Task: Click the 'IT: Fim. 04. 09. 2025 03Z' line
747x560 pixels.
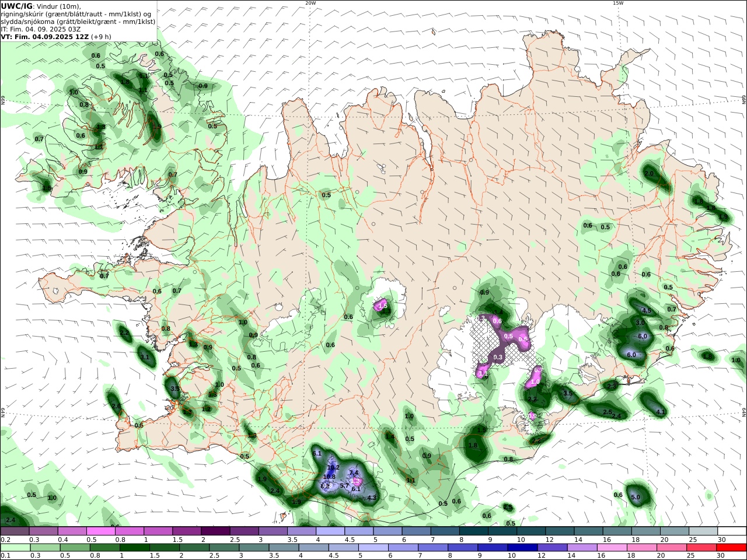Action: pyautogui.click(x=41, y=29)
